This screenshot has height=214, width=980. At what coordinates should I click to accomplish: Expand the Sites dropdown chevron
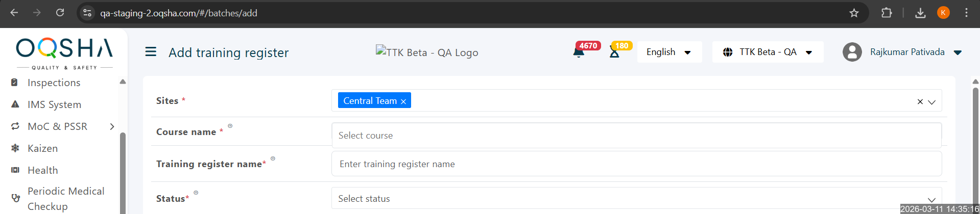pos(931,102)
